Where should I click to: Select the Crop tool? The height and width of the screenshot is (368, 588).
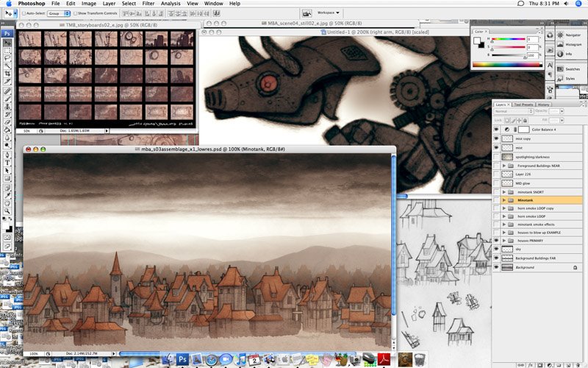[x=7, y=74]
